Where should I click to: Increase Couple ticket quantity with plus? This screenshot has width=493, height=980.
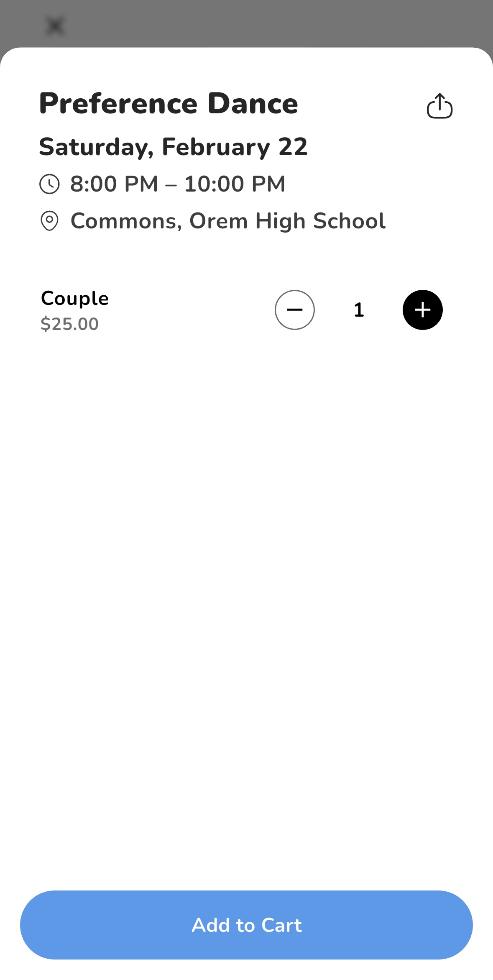[422, 310]
